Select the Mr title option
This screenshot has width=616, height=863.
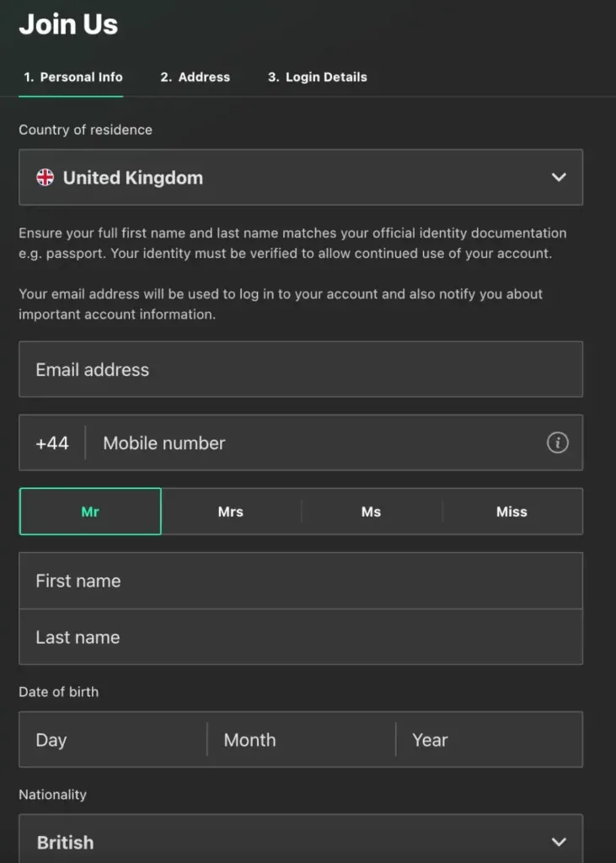pos(89,512)
